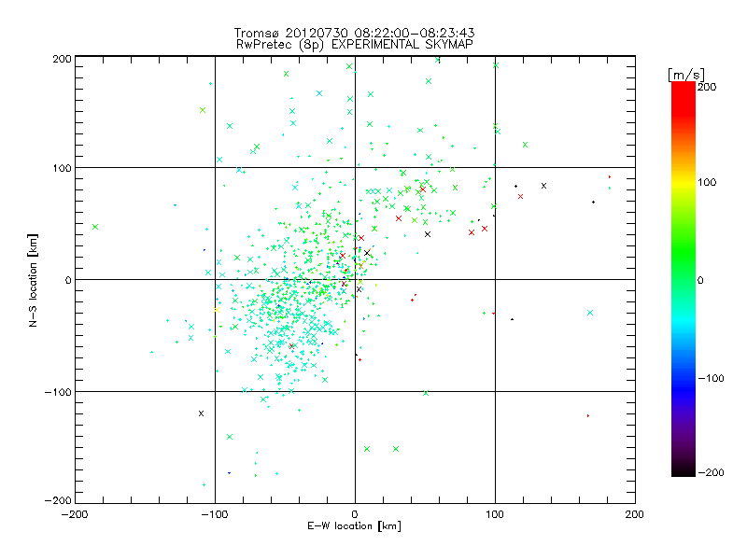Click the y-axis tick label '100'
Screen dimensions: 747x560
pos(63,168)
